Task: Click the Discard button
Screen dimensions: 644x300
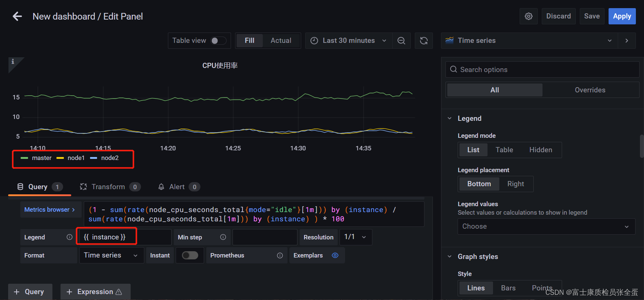Action: point(558,16)
